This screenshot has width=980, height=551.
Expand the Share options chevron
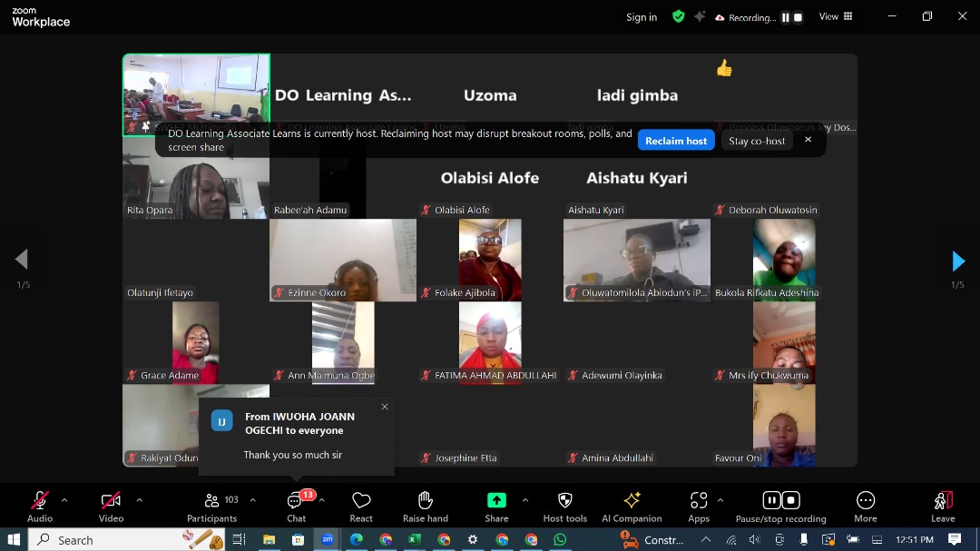[524, 499]
